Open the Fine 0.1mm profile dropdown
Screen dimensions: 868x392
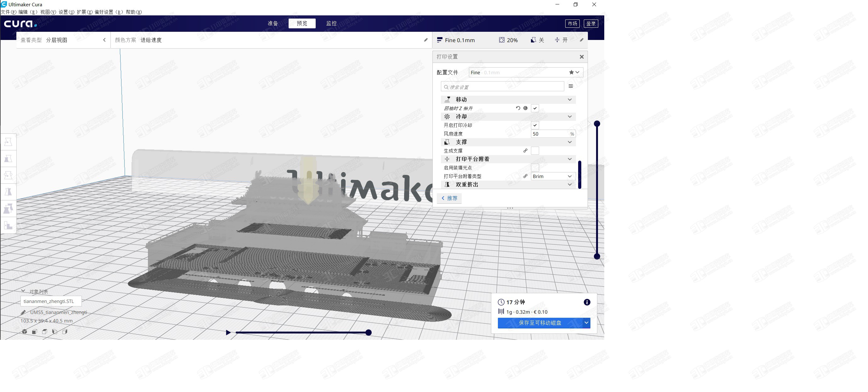coord(526,72)
